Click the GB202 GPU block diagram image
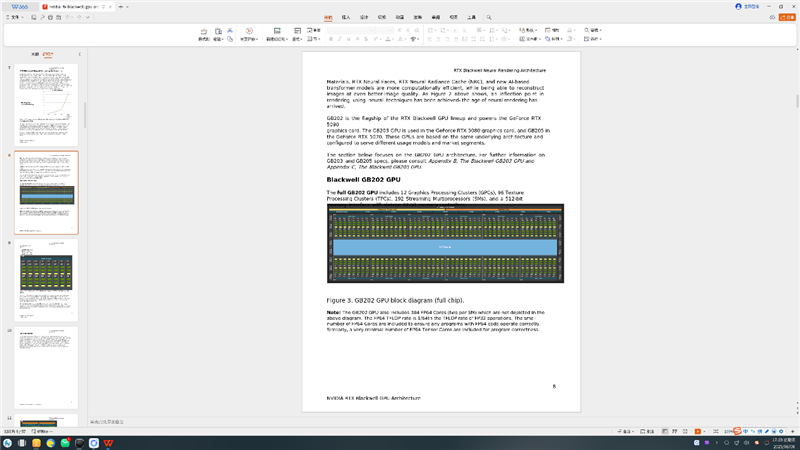This screenshot has width=800, height=450. pyautogui.click(x=445, y=243)
